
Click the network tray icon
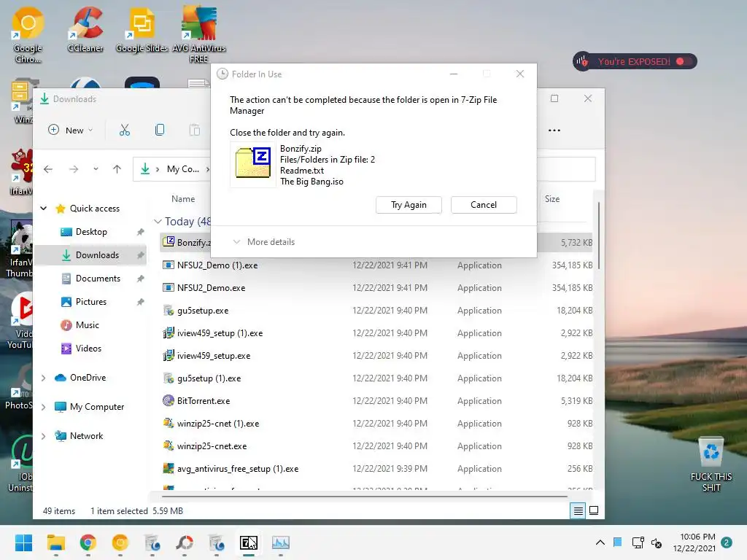coord(638,542)
